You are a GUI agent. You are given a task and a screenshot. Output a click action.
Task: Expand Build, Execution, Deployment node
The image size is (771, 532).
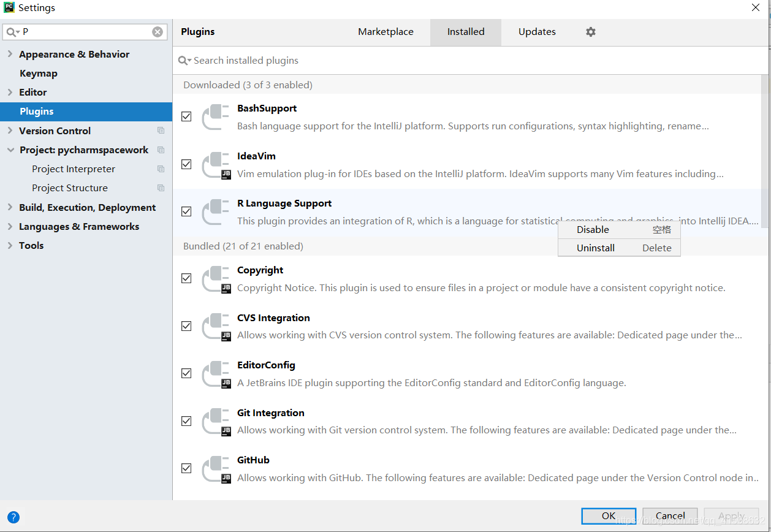point(10,207)
